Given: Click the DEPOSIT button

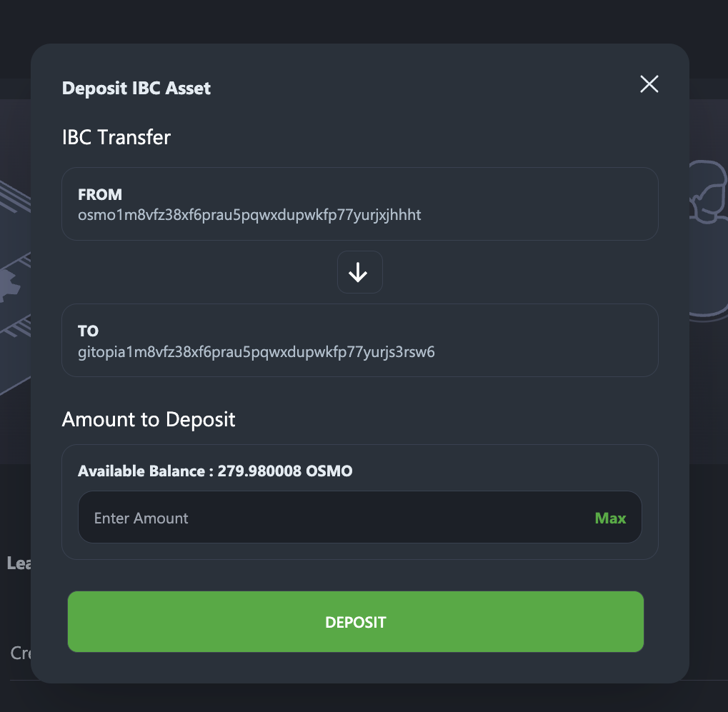Looking at the screenshot, I should click(356, 621).
